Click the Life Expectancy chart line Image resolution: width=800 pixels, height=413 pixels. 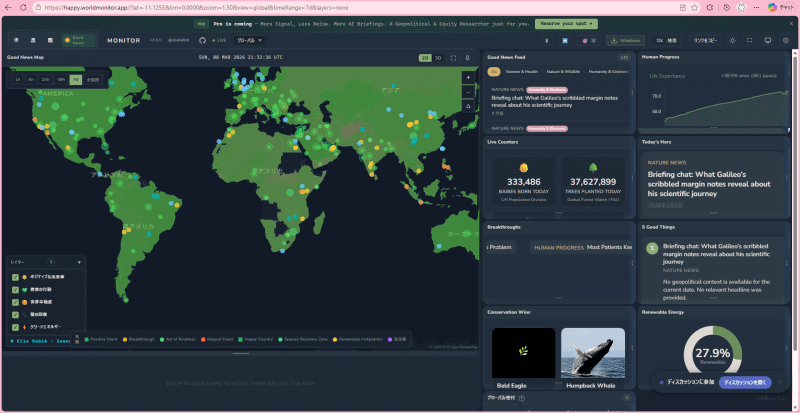click(726, 108)
